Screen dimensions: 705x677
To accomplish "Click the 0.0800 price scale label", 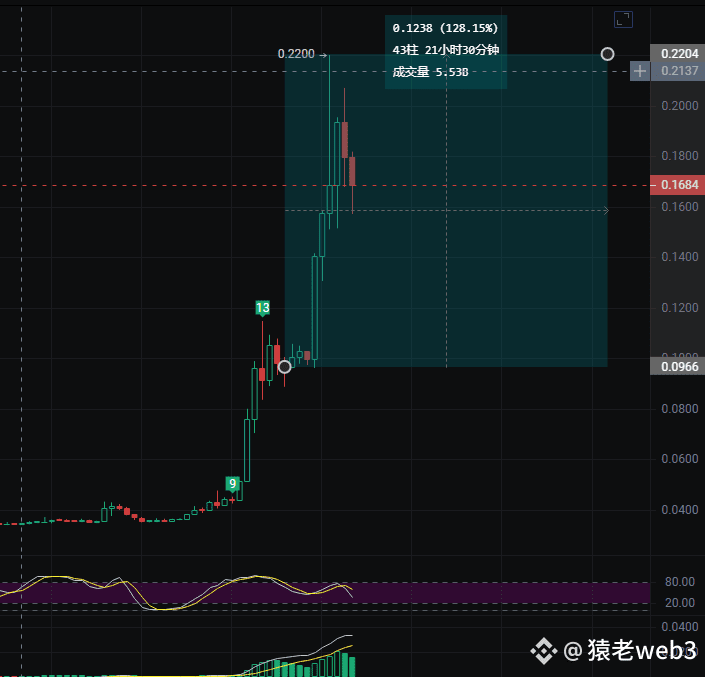I will (x=680, y=409).
